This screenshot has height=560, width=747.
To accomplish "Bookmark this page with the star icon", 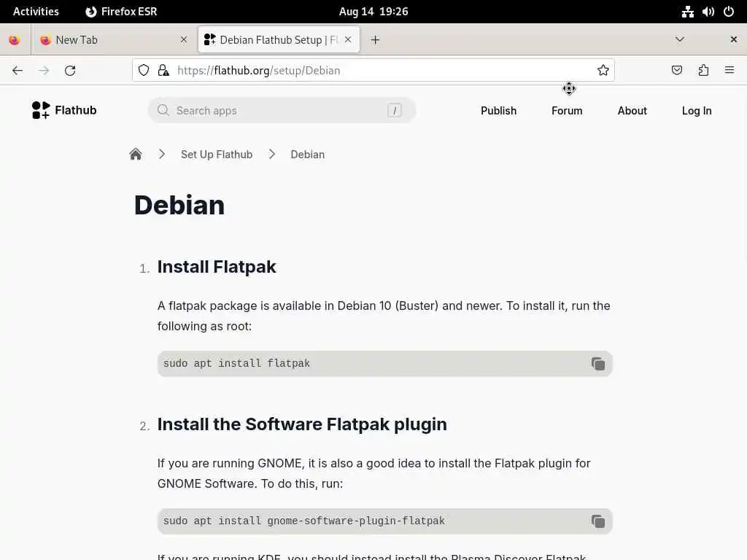I will (x=603, y=71).
